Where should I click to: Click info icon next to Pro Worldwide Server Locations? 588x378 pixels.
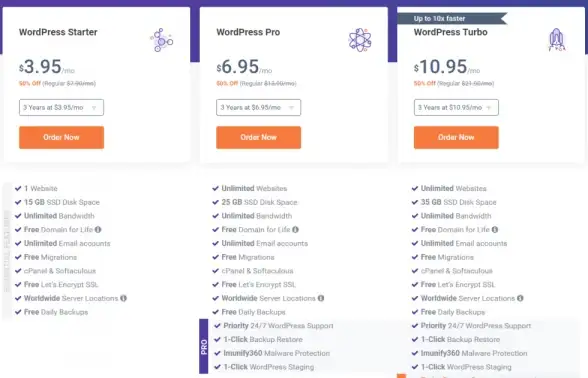pyautogui.click(x=321, y=298)
